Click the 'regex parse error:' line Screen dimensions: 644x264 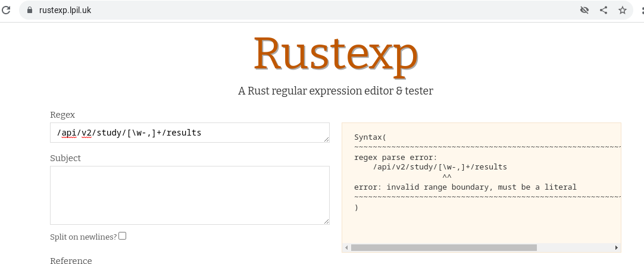point(396,157)
